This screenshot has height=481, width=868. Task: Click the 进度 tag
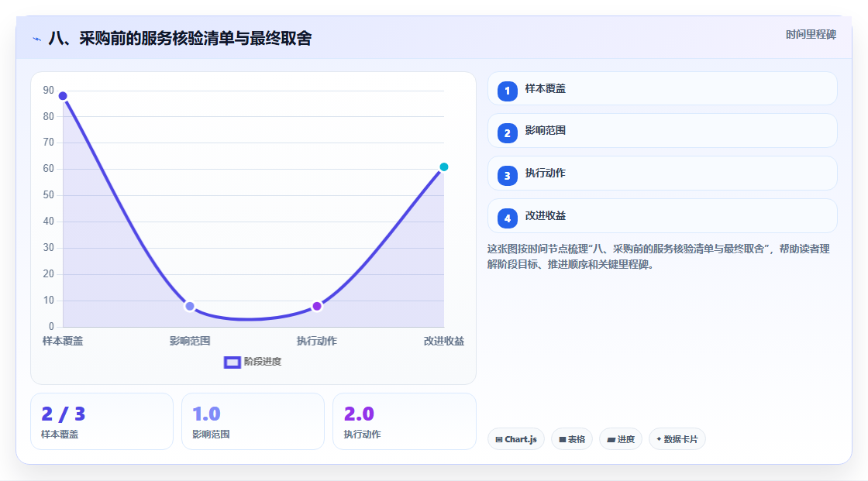pos(621,439)
